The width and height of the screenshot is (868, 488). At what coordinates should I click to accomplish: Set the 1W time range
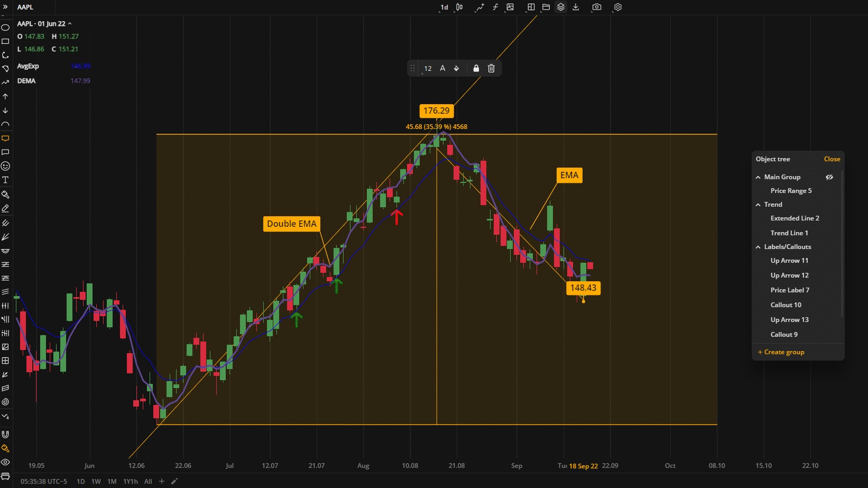96,481
